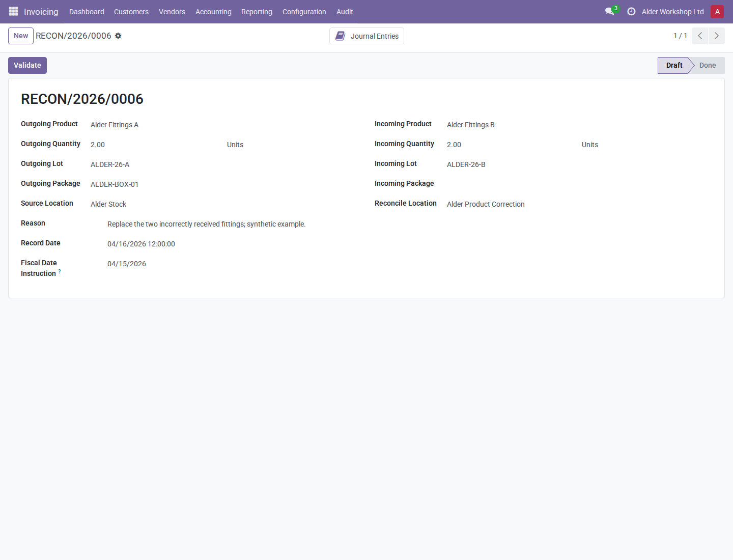Click the pager counter 1 / 1
Image resolution: width=733 pixels, height=560 pixels.
point(680,36)
